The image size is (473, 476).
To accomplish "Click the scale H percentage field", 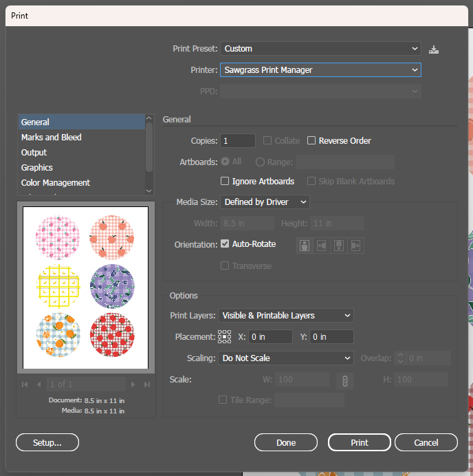I will coord(421,380).
